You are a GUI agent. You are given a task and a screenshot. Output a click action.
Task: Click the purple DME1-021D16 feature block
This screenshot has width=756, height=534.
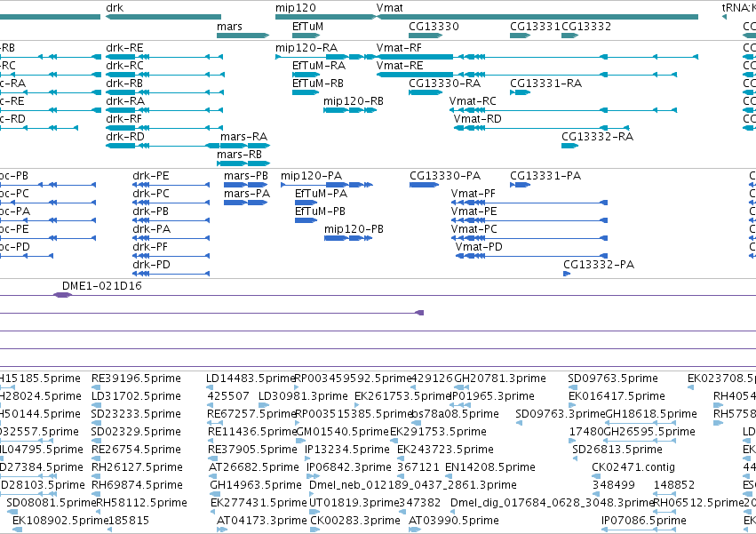pyautogui.click(x=62, y=295)
